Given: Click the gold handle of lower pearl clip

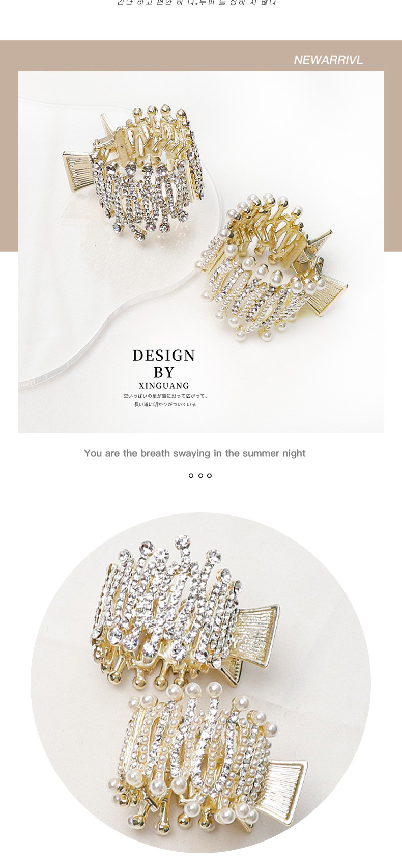Looking at the screenshot, I should (285, 790).
